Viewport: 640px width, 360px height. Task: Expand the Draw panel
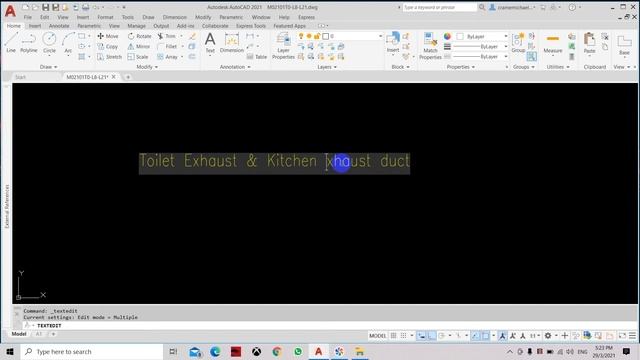[49, 67]
